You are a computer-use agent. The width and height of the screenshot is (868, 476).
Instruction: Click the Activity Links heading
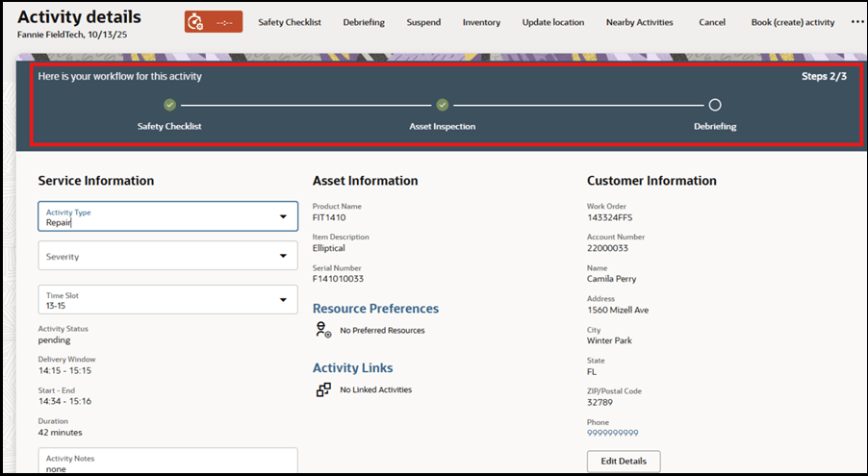(x=352, y=368)
